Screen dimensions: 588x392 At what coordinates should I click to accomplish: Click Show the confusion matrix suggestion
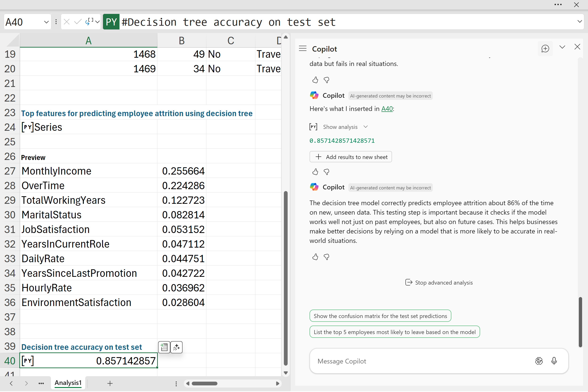click(380, 316)
